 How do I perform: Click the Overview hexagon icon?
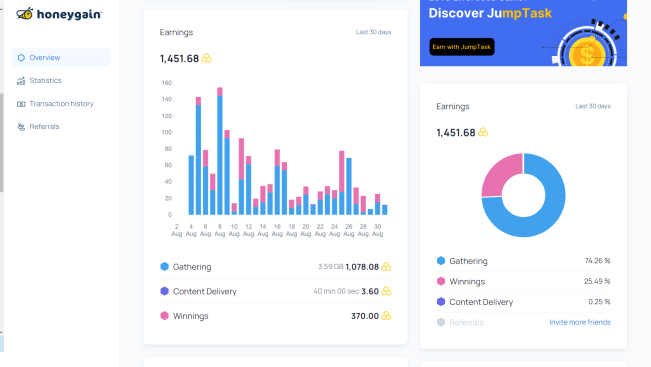coord(21,58)
